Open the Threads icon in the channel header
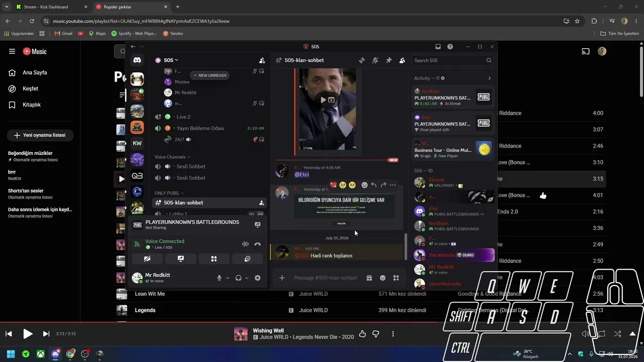Screen dimensions: 644x362 click(x=361, y=60)
